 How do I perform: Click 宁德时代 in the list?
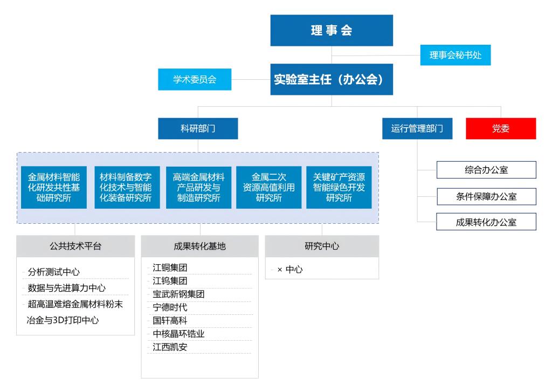pos(170,307)
